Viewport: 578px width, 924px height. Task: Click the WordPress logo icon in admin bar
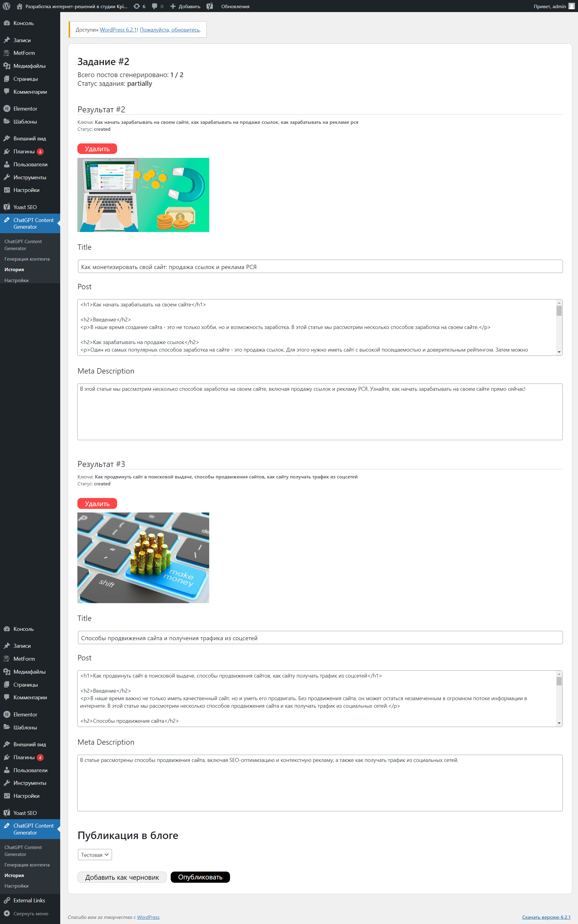[x=7, y=6]
